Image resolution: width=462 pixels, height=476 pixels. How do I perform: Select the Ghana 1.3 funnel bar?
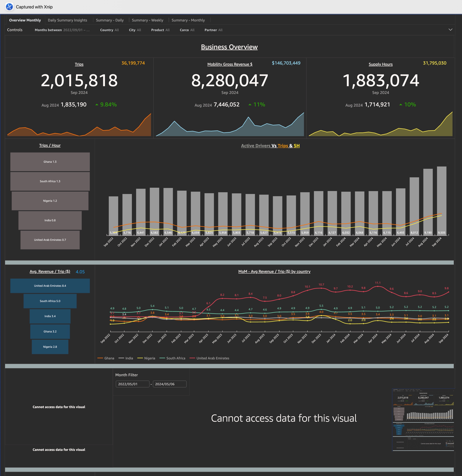click(x=50, y=162)
